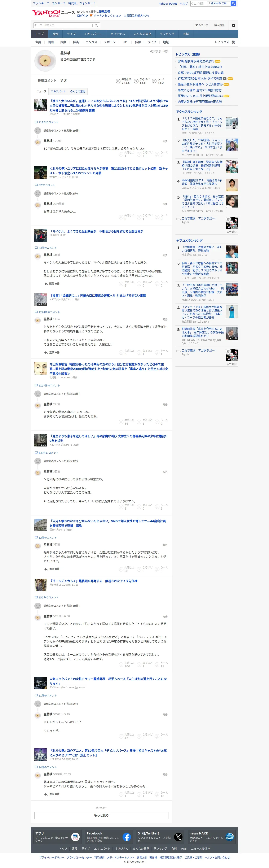Viewport: 269px width, 868px height.
Task: Click the アプリ icon in the footer
Action: click(75, 837)
